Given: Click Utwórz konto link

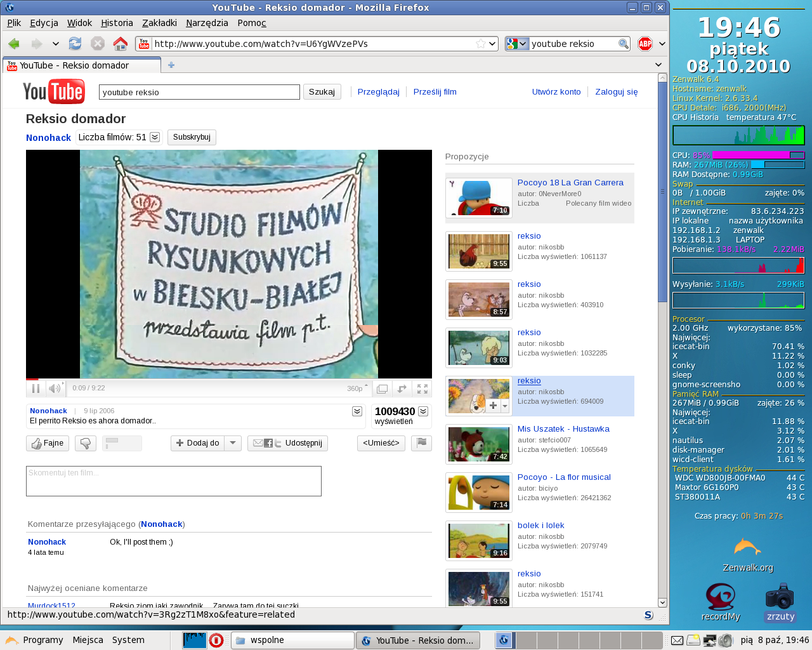Looking at the screenshot, I should [x=556, y=92].
